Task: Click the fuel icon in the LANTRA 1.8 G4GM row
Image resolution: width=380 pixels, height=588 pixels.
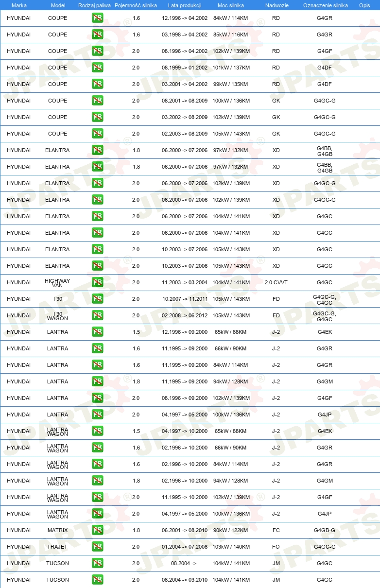Action: [x=97, y=381]
